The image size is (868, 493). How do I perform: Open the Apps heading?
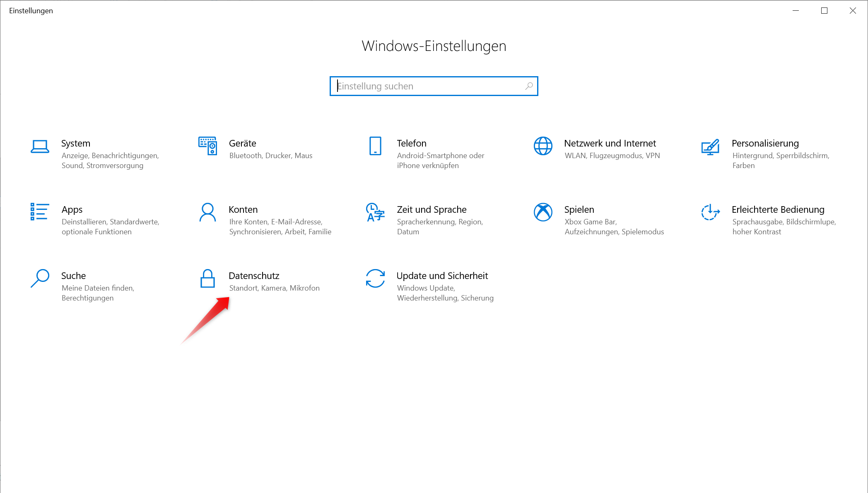coord(72,210)
